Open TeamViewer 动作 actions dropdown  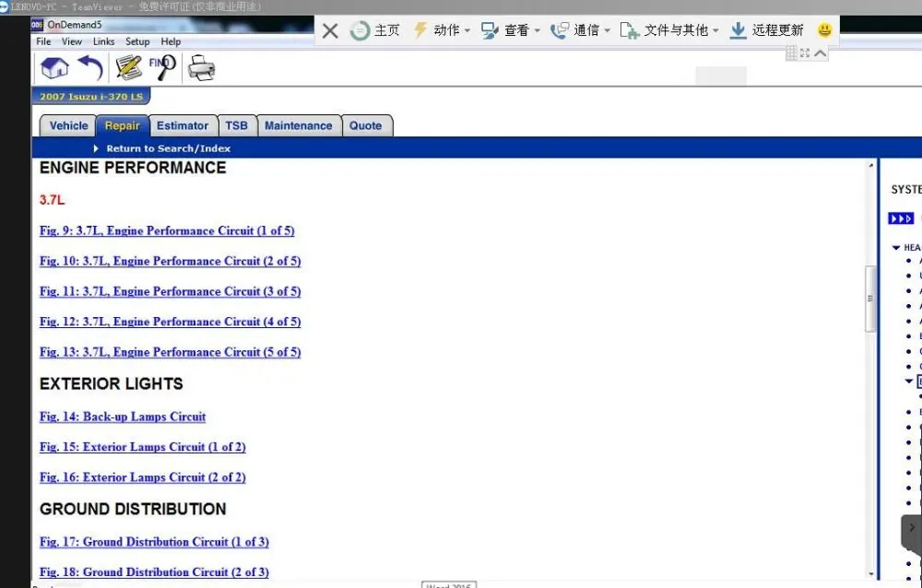442,30
